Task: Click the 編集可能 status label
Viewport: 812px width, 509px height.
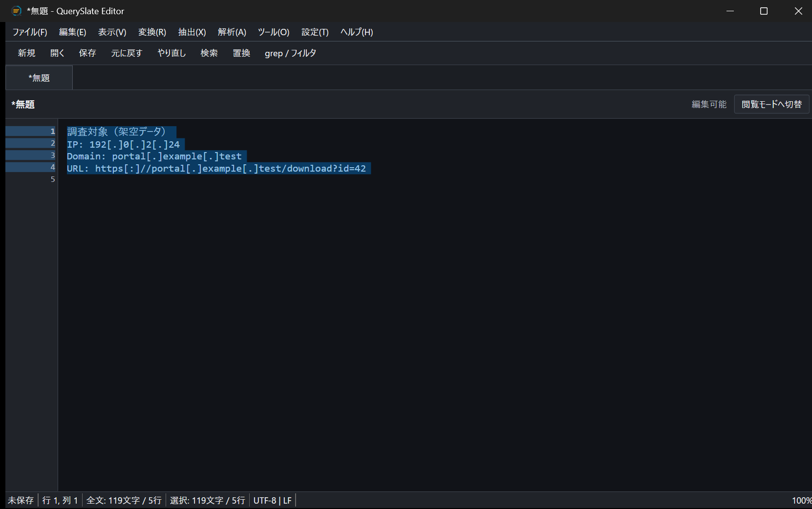Action: pos(709,104)
